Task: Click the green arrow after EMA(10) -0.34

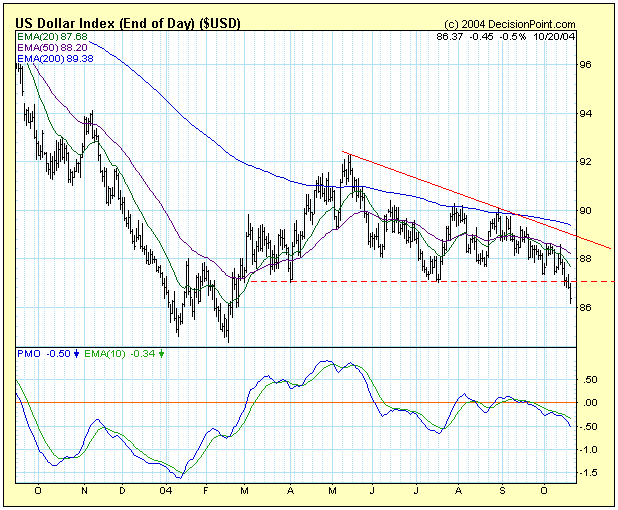Action: 163,353
